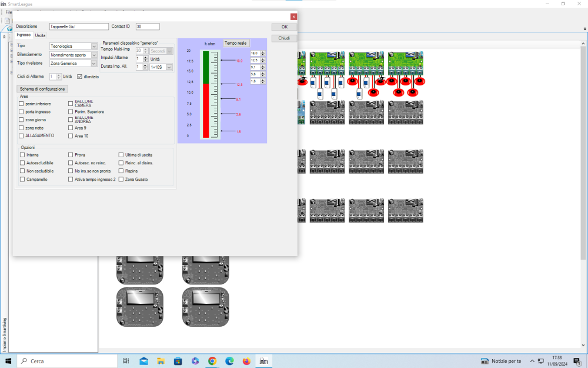Open the notification center icon
Image resolution: width=588 pixels, height=368 pixels.
[x=579, y=361]
